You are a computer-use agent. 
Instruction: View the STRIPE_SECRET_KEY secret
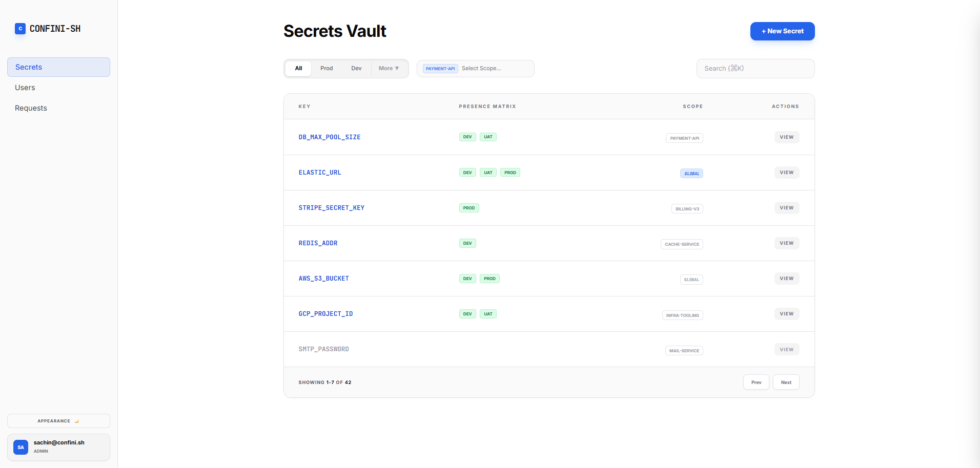pyautogui.click(x=786, y=208)
